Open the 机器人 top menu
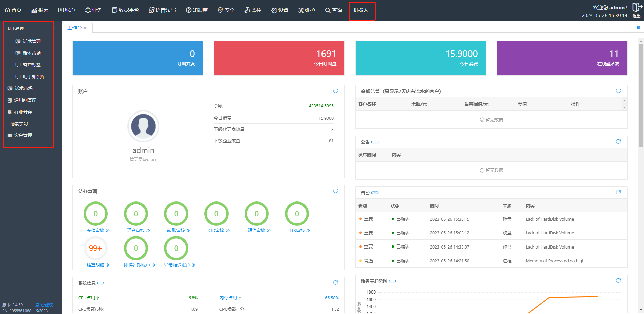The width and height of the screenshot is (644, 314). click(x=361, y=10)
